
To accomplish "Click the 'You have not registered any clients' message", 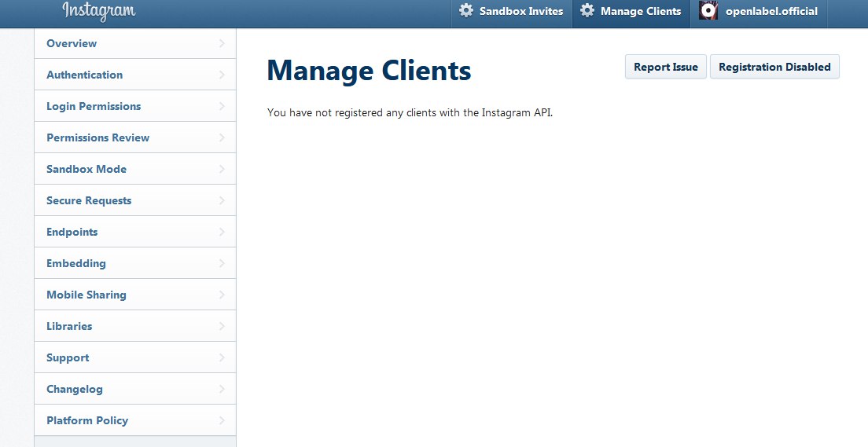I will (x=410, y=113).
